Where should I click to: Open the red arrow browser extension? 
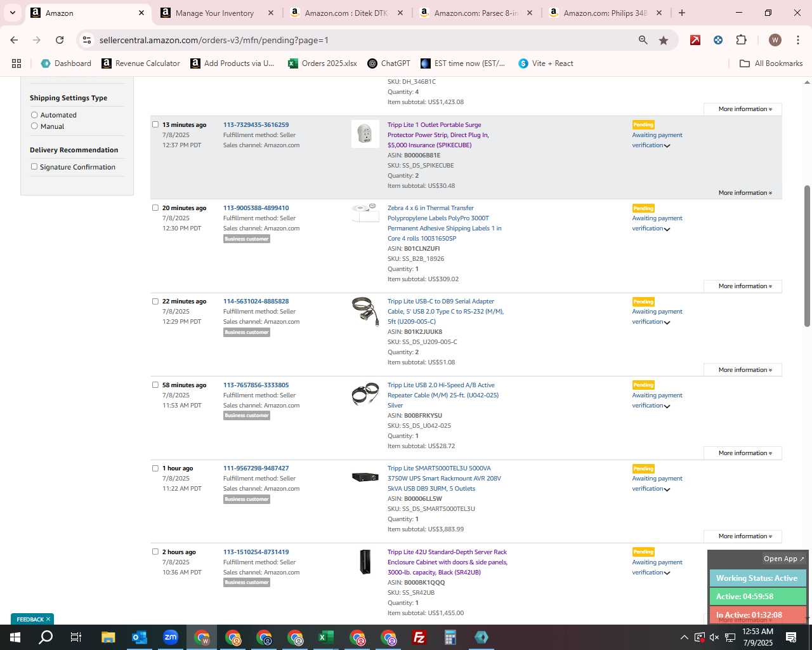(x=695, y=40)
